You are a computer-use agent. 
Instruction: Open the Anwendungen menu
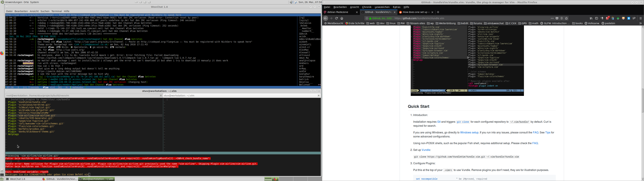tap(13, 2)
